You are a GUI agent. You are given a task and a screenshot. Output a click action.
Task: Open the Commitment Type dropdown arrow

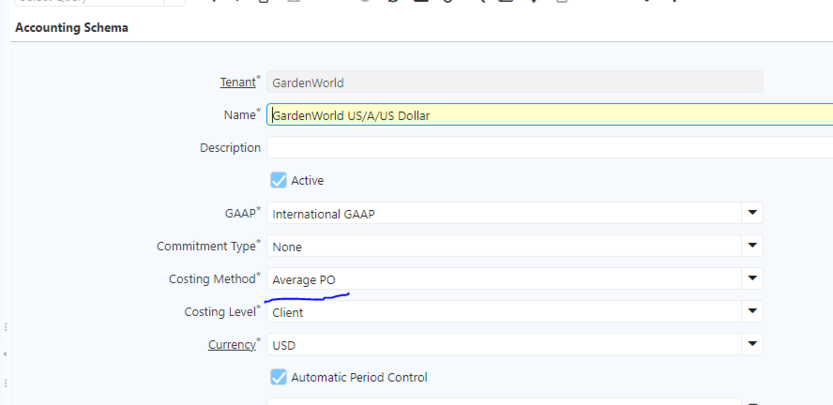tap(752, 246)
